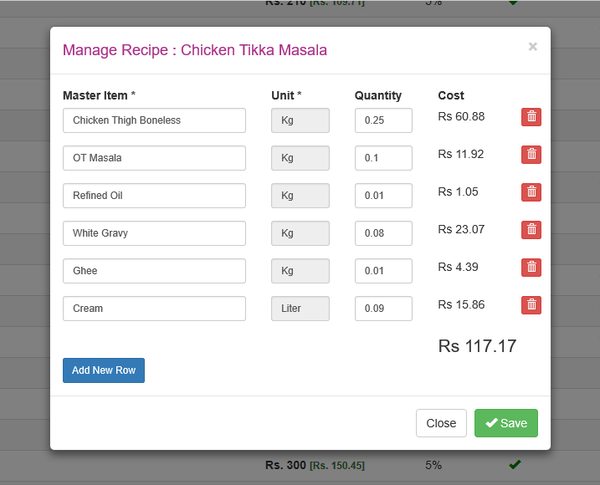
Task: Click the OT Masala master item field
Action: click(x=154, y=158)
